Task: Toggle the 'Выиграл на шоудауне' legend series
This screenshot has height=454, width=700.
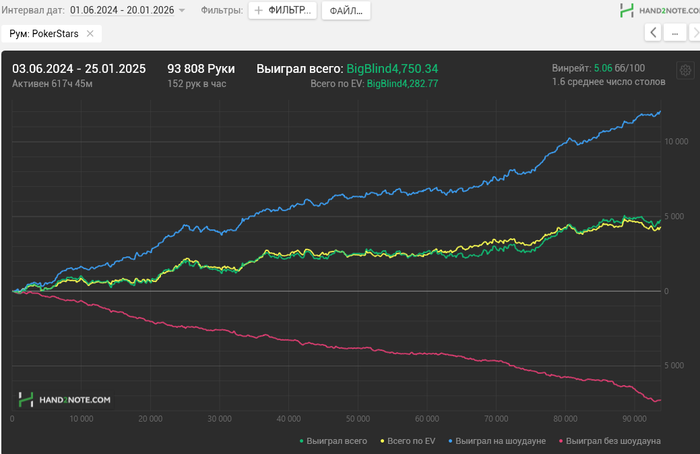Action: pos(497,441)
